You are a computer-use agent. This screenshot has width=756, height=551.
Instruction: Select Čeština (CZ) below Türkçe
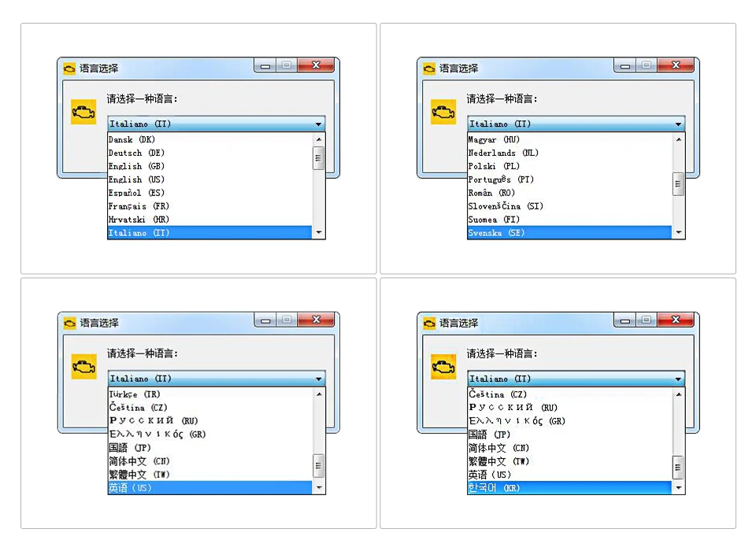pos(210,407)
